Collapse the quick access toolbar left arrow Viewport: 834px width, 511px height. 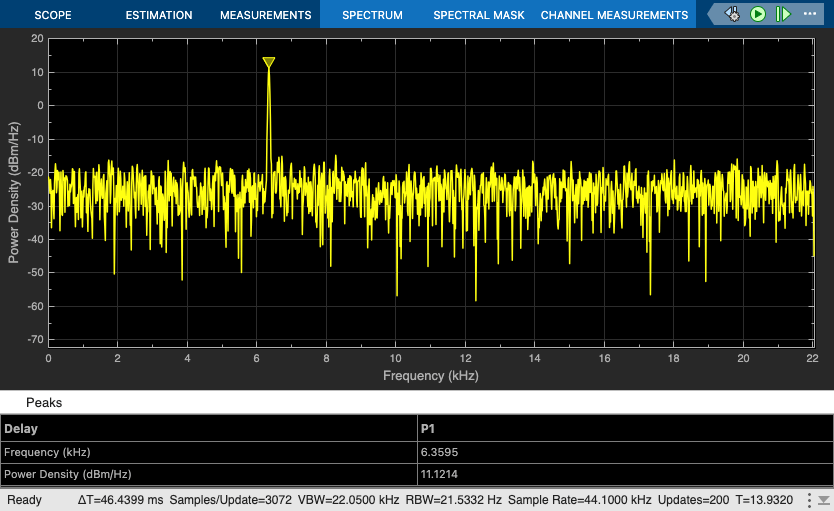click(712, 14)
